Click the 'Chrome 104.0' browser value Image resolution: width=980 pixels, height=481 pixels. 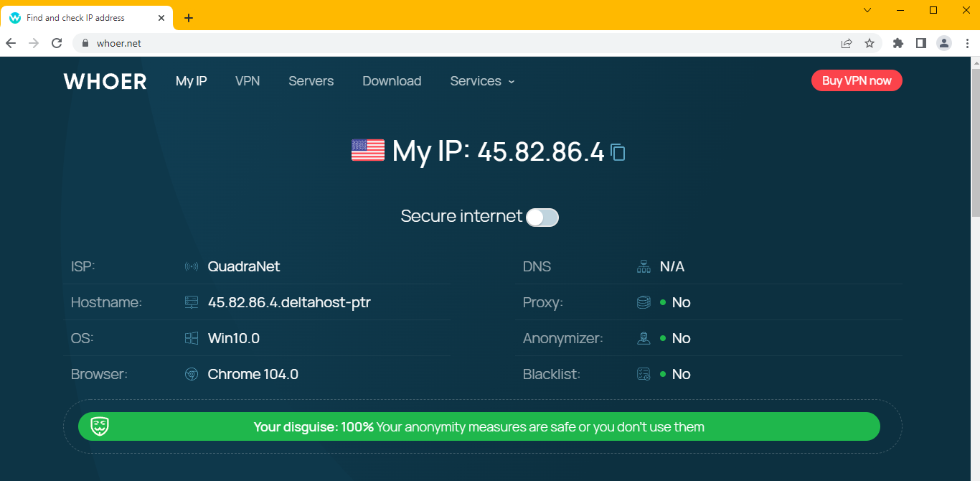[x=253, y=374]
